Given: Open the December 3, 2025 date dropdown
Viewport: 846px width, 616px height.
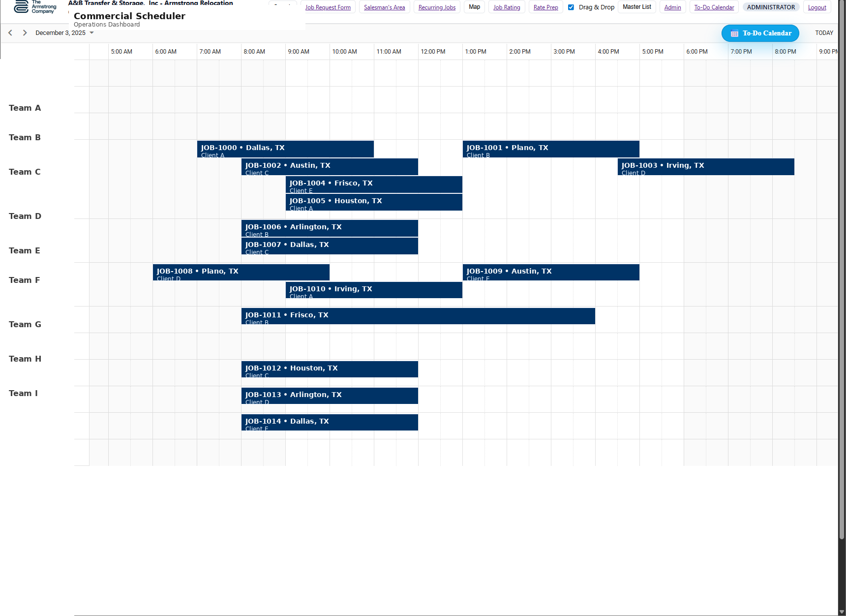Looking at the screenshot, I should point(60,32).
